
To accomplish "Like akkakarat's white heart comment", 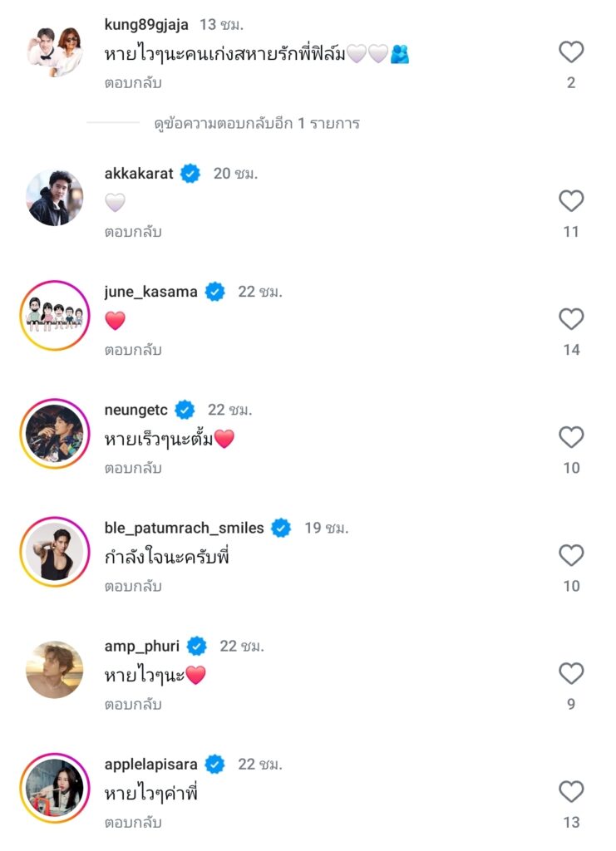I will coord(571,201).
